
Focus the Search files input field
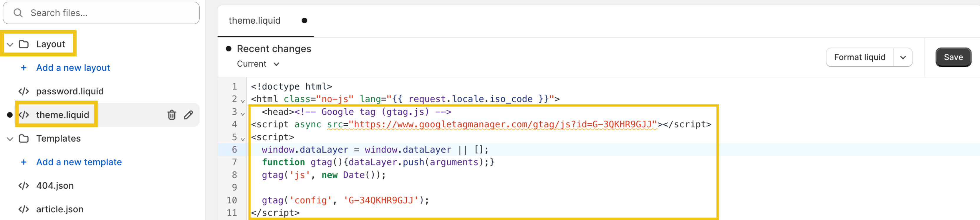click(101, 13)
